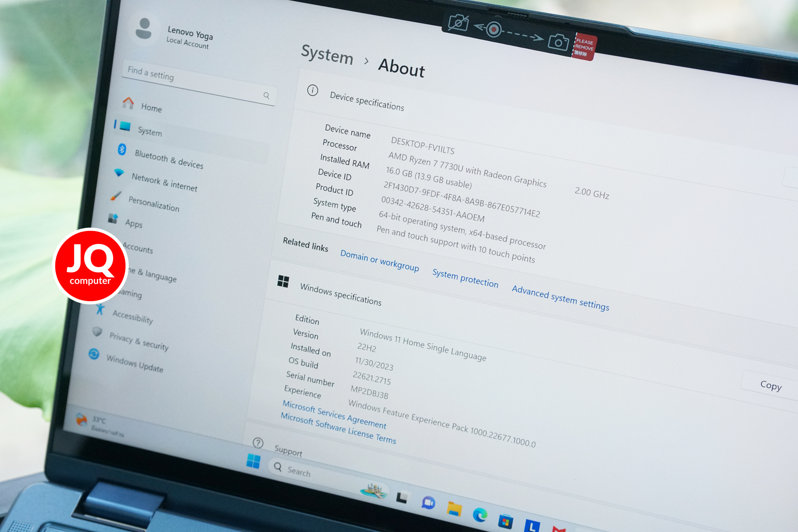Open Windows Update settings
Image resolution: width=798 pixels, height=532 pixels.
tap(134, 363)
